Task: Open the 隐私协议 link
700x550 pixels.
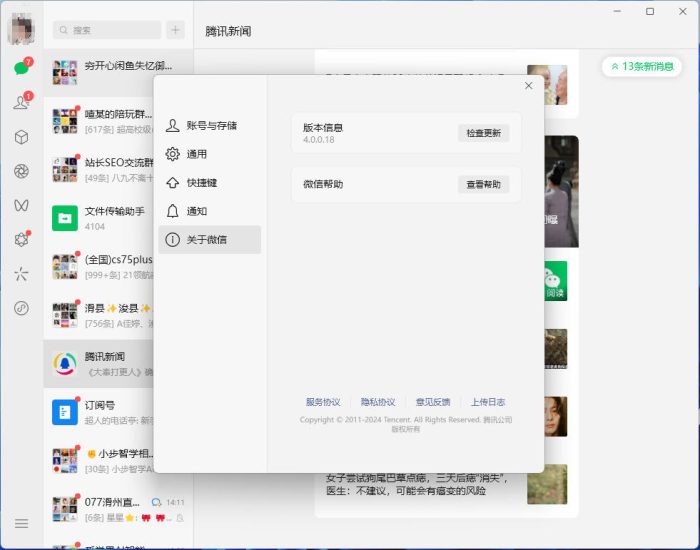Action: 378,402
